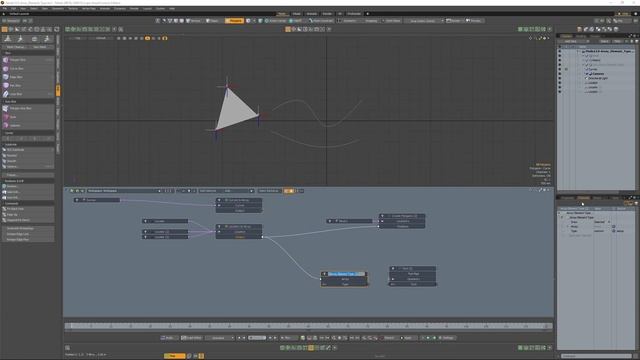Open the Help menu
Image resolution: width=640 pixels, height=360 pixels.
pos(172,8)
